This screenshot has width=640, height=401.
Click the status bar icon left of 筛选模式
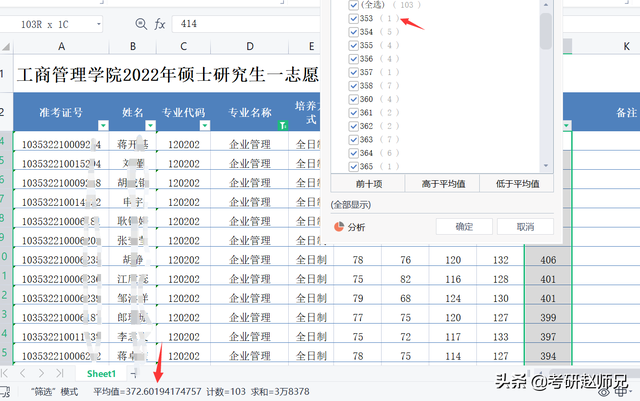click(x=5, y=392)
